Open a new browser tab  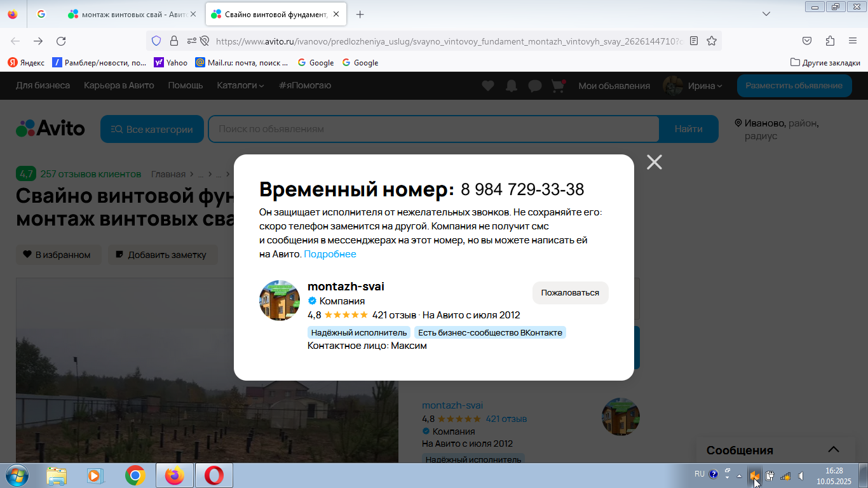tap(360, 14)
